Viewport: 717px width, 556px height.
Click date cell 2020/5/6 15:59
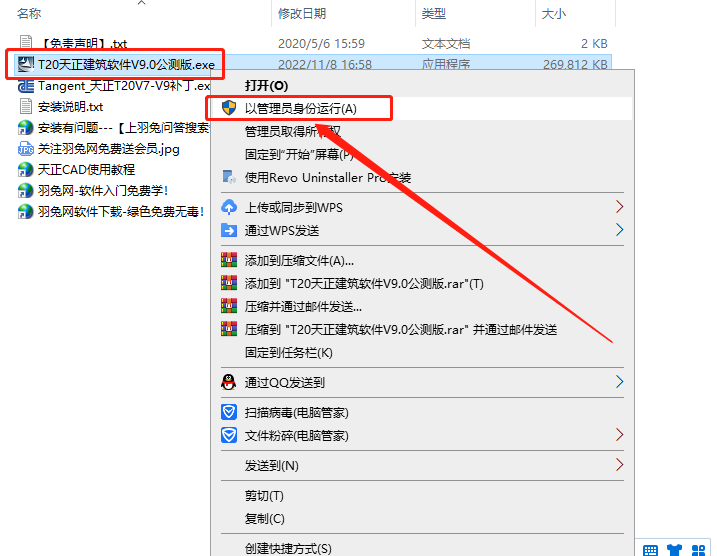pos(321,43)
